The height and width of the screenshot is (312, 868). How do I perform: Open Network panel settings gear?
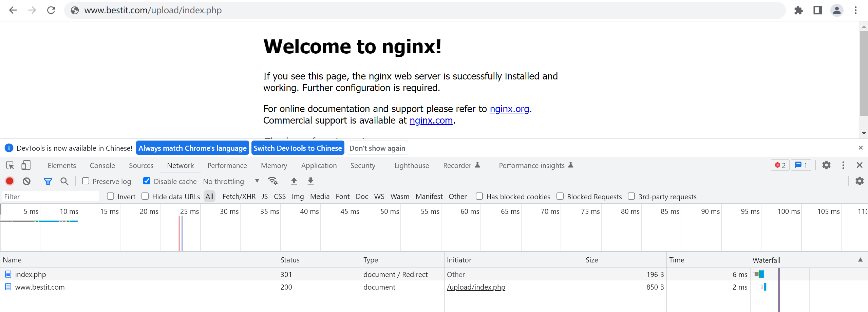[860, 181]
